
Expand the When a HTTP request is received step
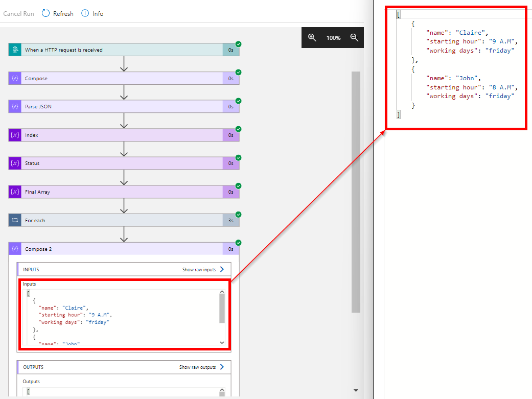pyautogui.click(x=124, y=50)
